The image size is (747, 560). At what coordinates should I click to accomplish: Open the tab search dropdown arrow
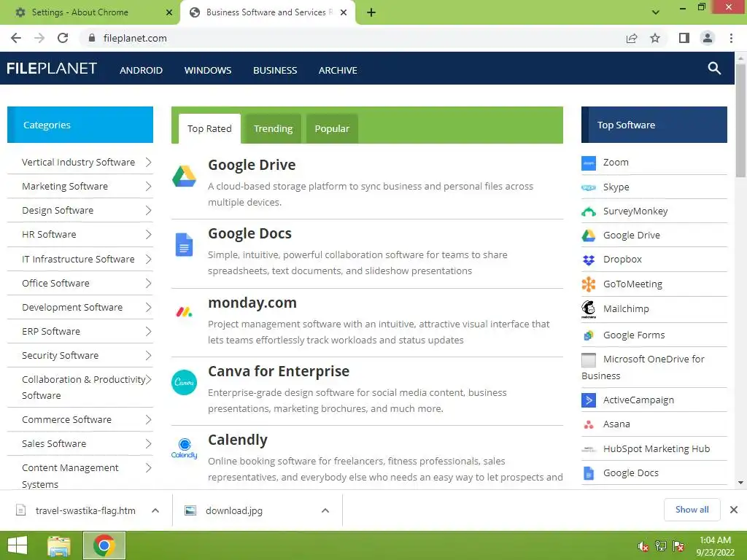click(x=656, y=12)
